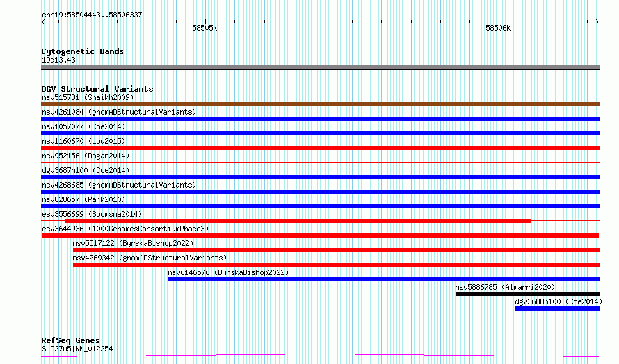Click the nsv4269342 (gnomADStructuralVariants) label
Viewport: 619px width, 364px height.
[x=150, y=258]
